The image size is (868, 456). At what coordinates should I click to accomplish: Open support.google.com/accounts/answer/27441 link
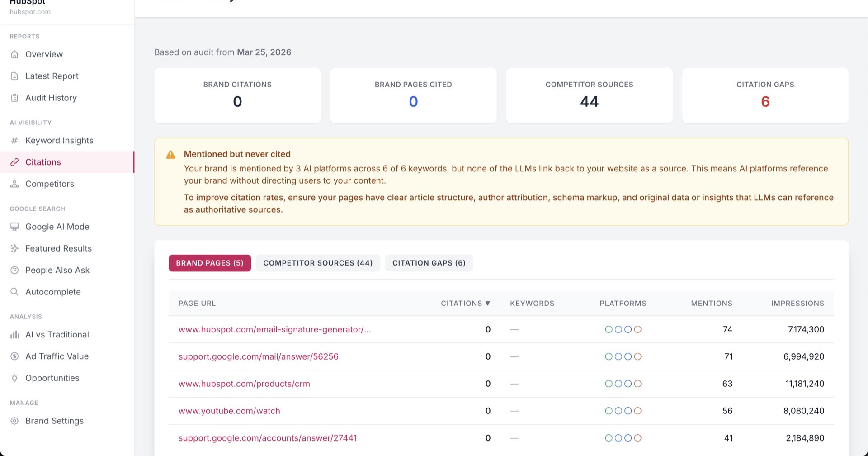[x=268, y=438]
